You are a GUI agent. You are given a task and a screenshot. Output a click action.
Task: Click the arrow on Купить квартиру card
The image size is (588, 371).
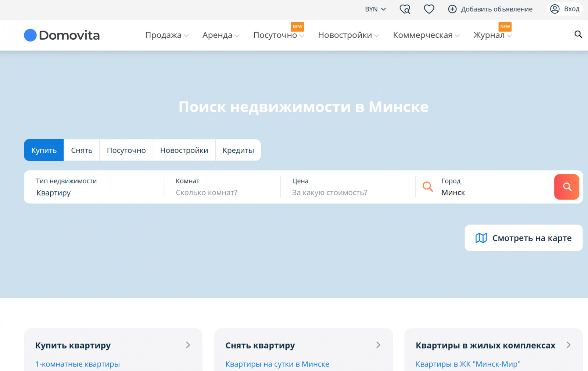188,345
